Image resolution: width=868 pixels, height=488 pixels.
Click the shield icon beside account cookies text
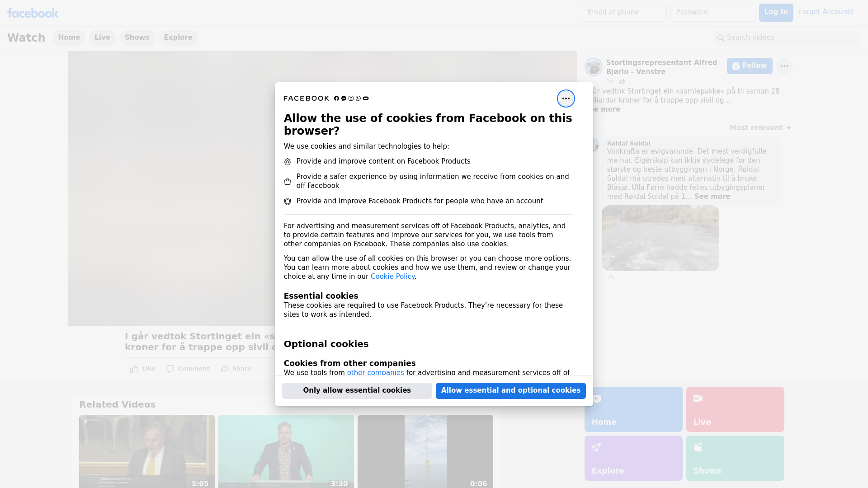pyautogui.click(x=288, y=202)
